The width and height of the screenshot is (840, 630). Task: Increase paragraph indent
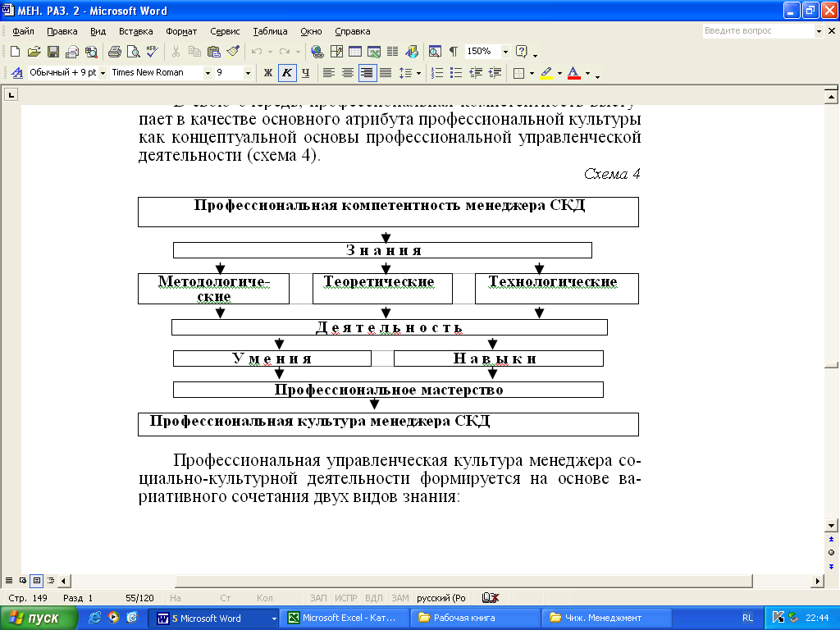coord(495,73)
